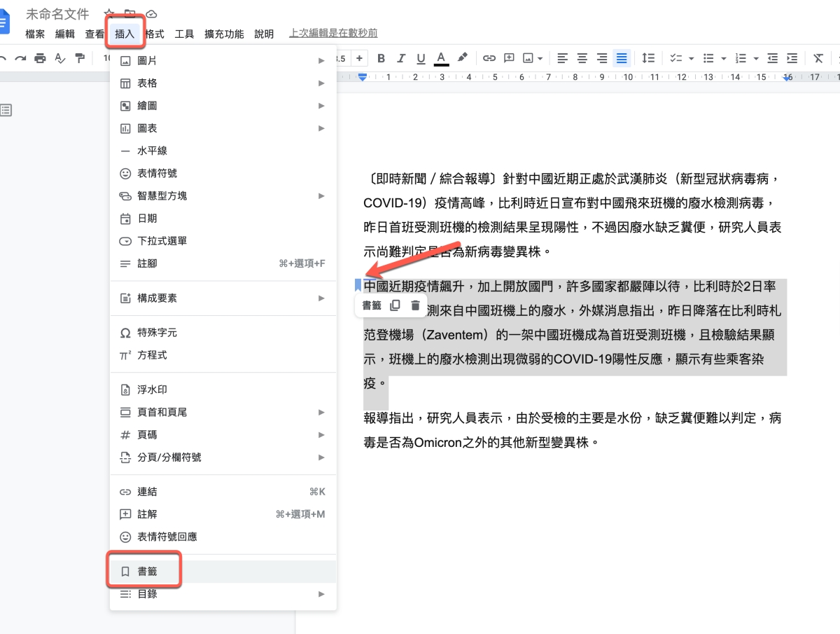Click the numbered list icon
Screen dimensions: 840x634
(741, 58)
